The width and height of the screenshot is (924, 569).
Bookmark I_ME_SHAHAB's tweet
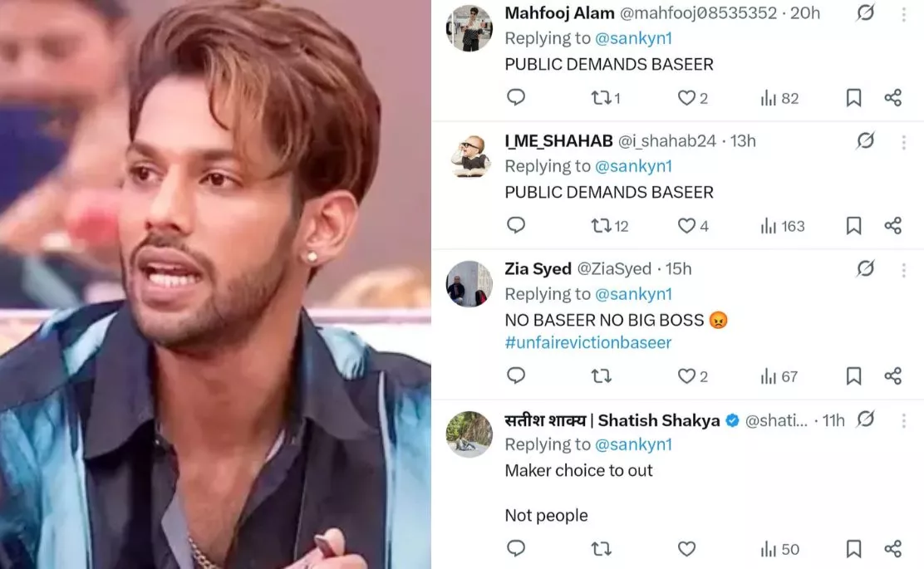tap(853, 226)
